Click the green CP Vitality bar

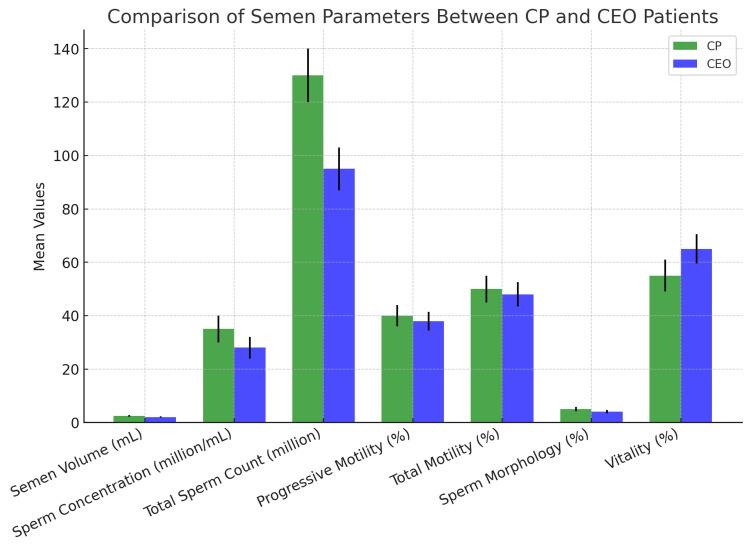coord(665,349)
